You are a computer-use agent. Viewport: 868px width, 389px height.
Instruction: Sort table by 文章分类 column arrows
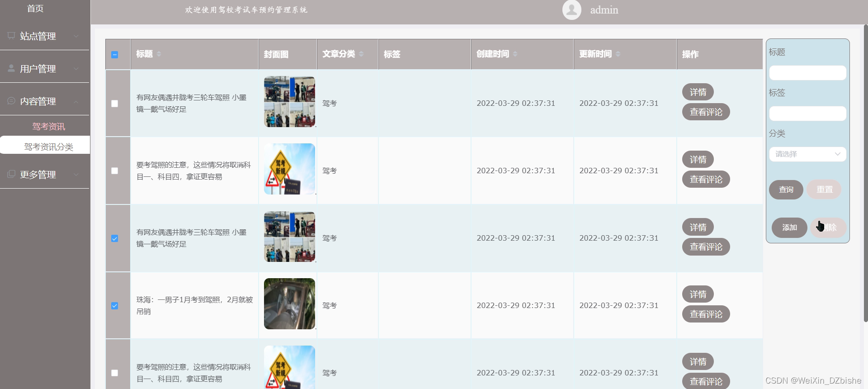(x=361, y=54)
